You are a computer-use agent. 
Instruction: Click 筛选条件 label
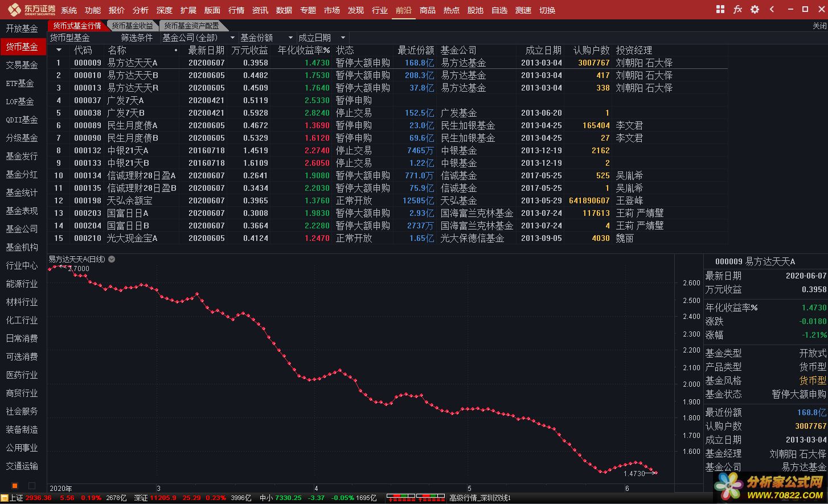tap(137, 38)
